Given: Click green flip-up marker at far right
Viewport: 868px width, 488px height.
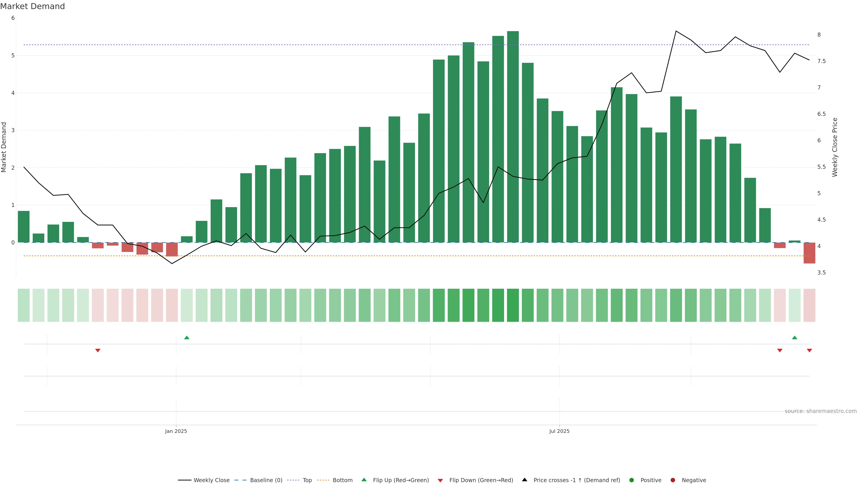Looking at the screenshot, I should (795, 338).
